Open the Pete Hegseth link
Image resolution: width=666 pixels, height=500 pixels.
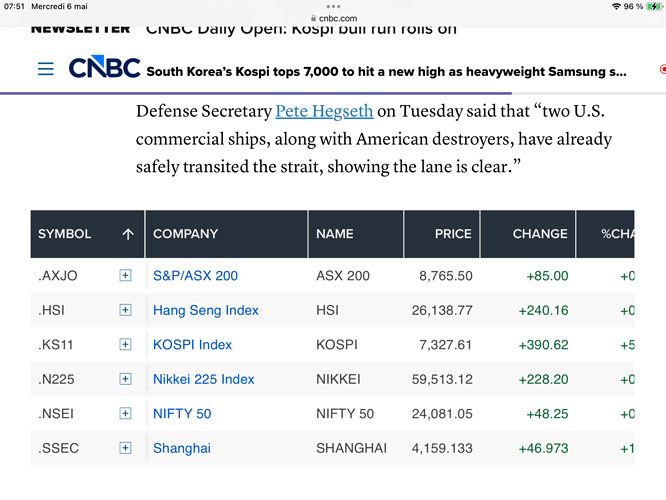(x=324, y=111)
